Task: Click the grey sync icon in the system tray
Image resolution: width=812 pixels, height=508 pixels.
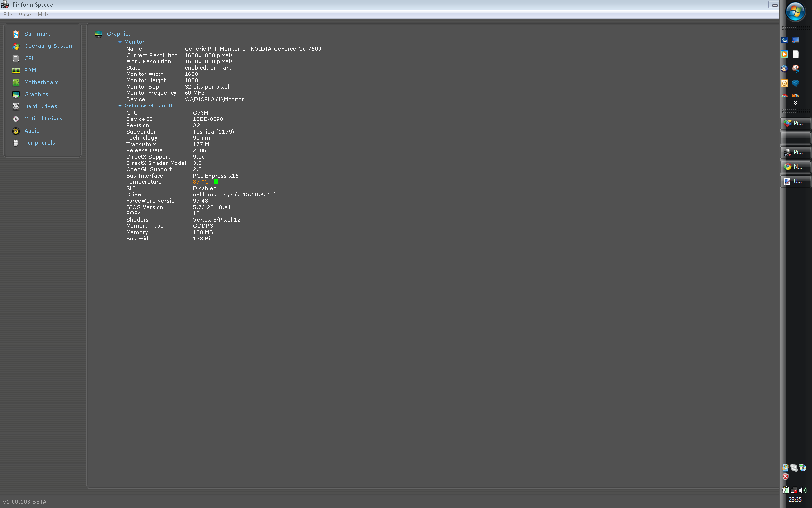Action: [x=794, y=468]
